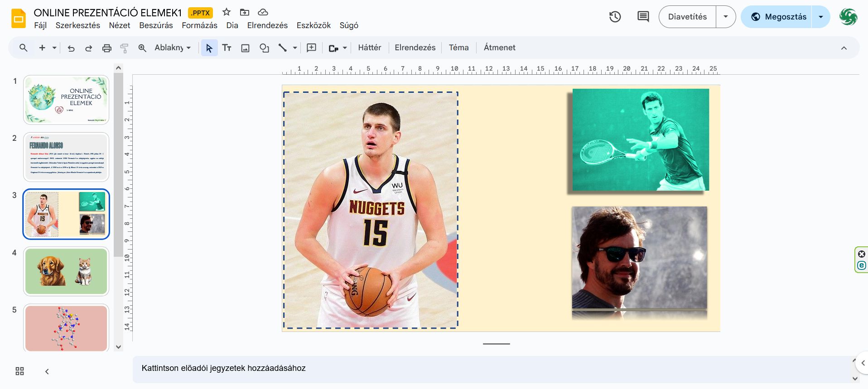The height and width of the screenshot is (389, 868).
Task: Select the Nuggets basketball player image
Action: point(371,210)
